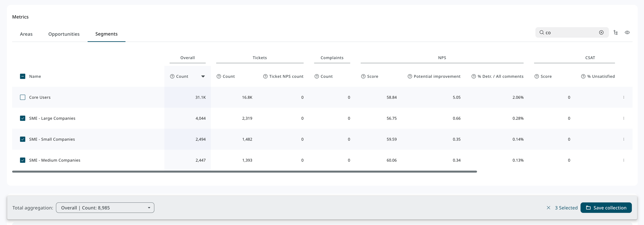Viewport: 644px width, 225px height.
Task: Switch to the Areas tab
Action: (x=26, y=34)
